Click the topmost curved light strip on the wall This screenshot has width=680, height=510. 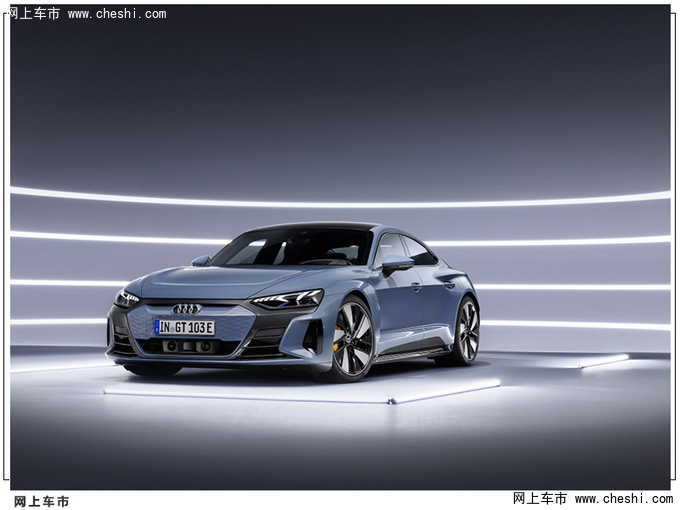coord(340,200)
